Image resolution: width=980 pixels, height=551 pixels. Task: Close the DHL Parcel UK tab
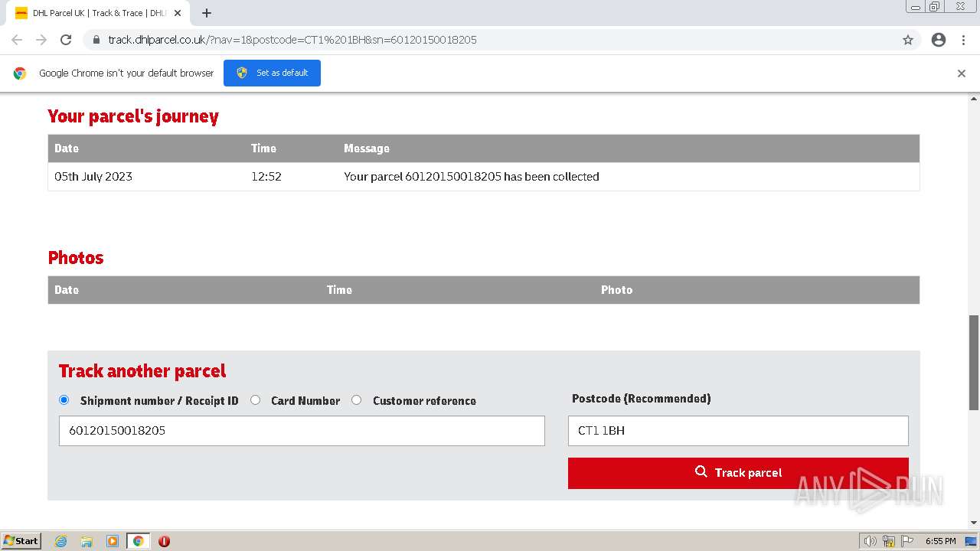click(178, 13)
